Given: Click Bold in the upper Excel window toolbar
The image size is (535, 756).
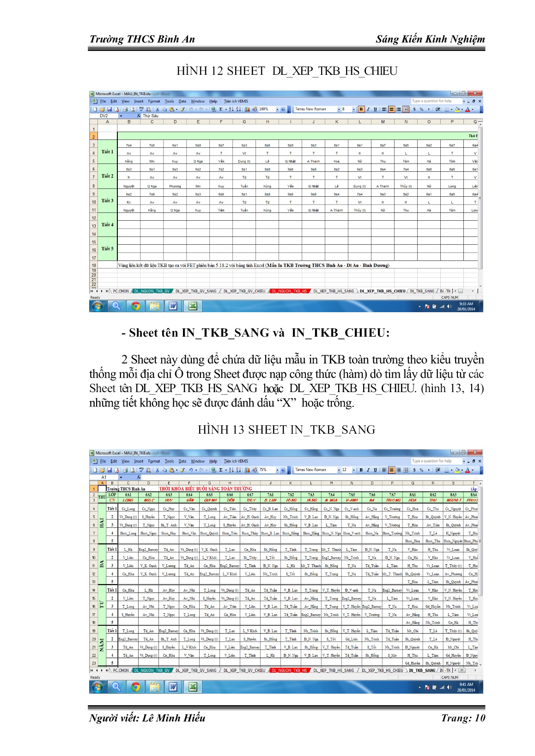Looking at the screenshot, I should pyautogui.click(x=361, y=109).
